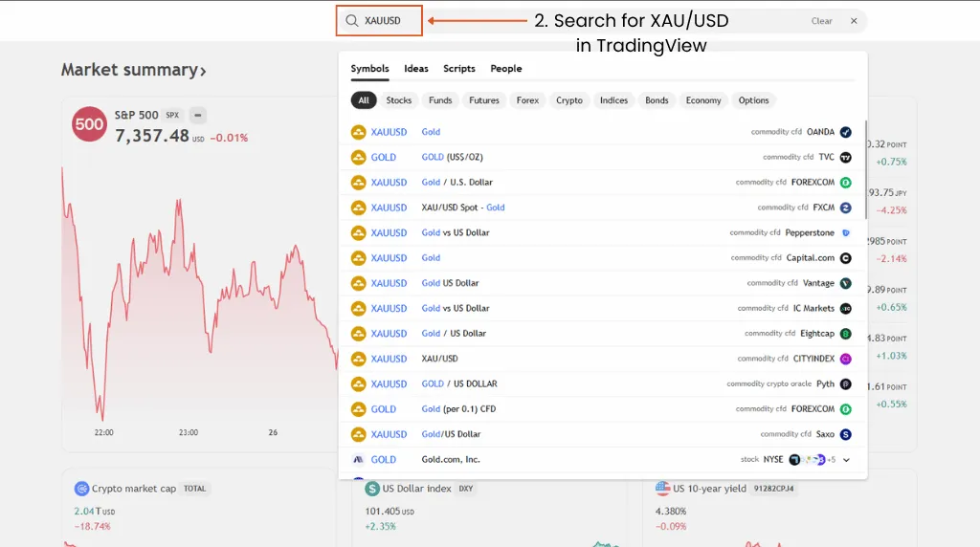The width and height of the screenshot is (980, 547).
Task: Click the Pepperstone broker logo icon
Action: (x=846, y=233)
